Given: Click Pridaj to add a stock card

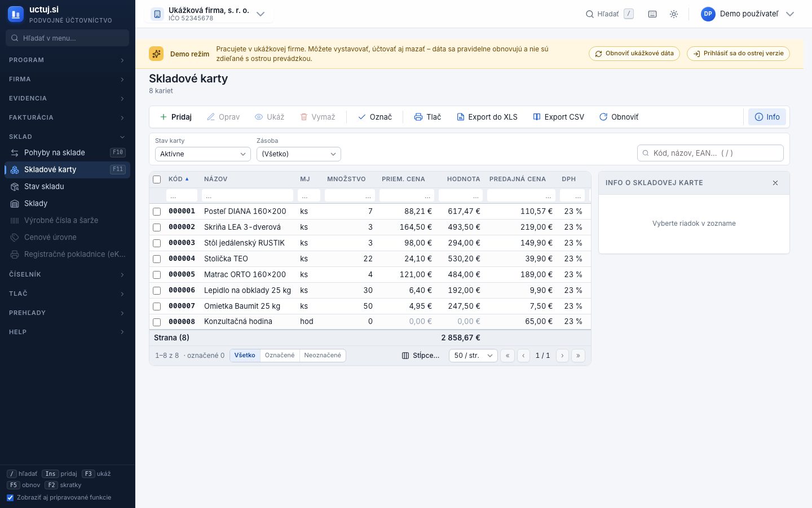Looking at the screenshot, I should [x=176, y=117].
